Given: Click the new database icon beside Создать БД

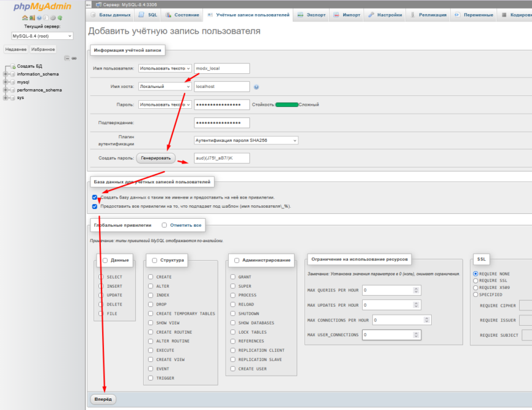Looking at the screenshot, I should coord(13,66).
